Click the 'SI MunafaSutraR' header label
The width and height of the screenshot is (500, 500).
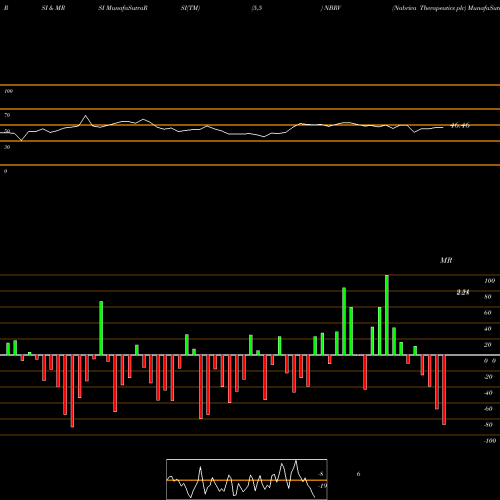123,8
